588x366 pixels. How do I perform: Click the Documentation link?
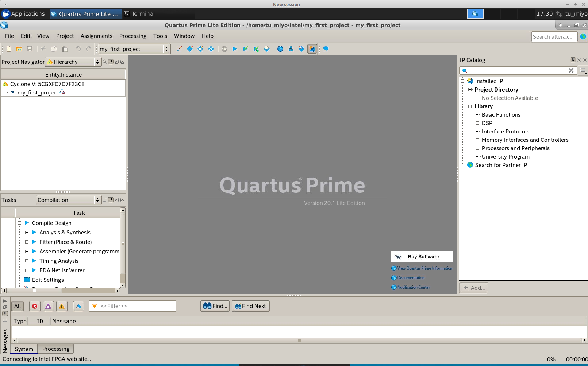tap(411, 278)
